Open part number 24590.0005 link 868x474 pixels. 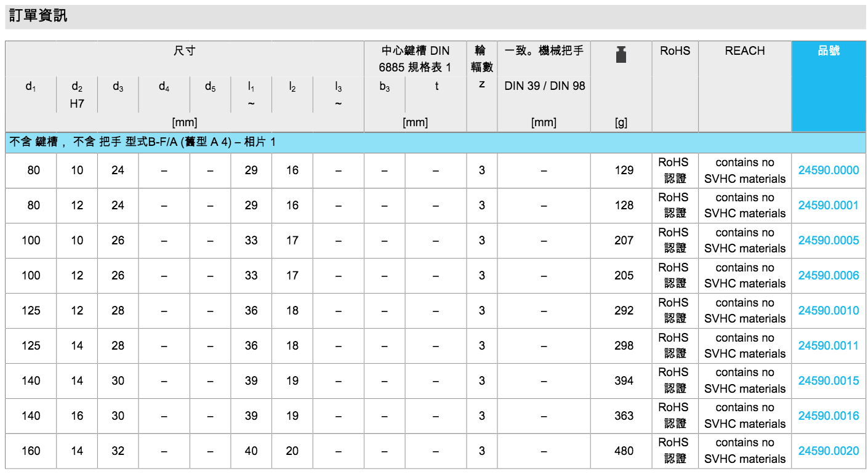coord(828,241)
